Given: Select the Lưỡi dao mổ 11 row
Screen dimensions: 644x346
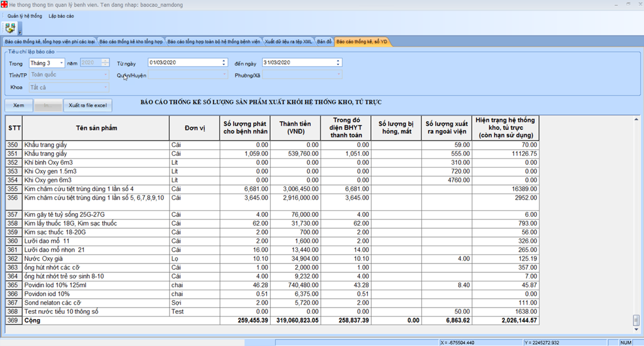Looking at the screenshot, I should [272, 241].
